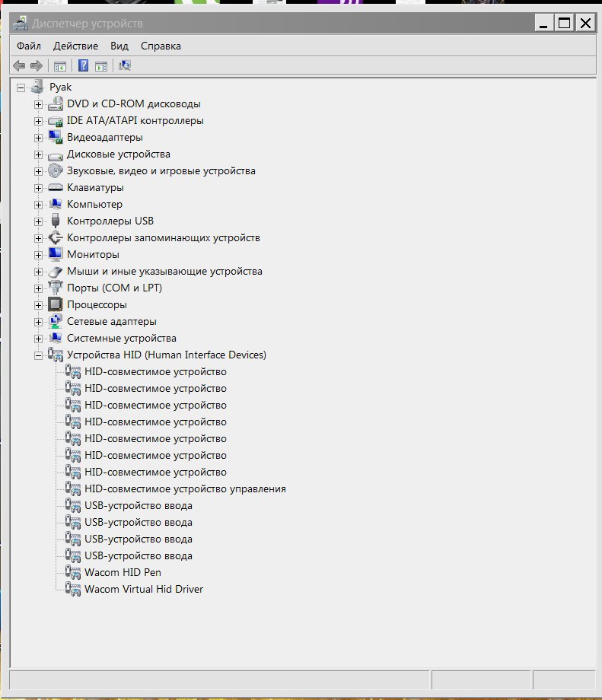This screenshot has height=700, width=602.
Task: Click the Контроллеры запоминающих устройств icon
Action: click(56, 237)
